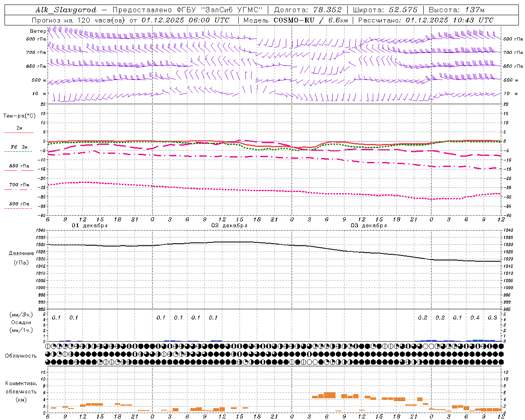Viewport: 525px width, 420px height.
Task: Select the Давление pressure panel label
Action: 21,253
